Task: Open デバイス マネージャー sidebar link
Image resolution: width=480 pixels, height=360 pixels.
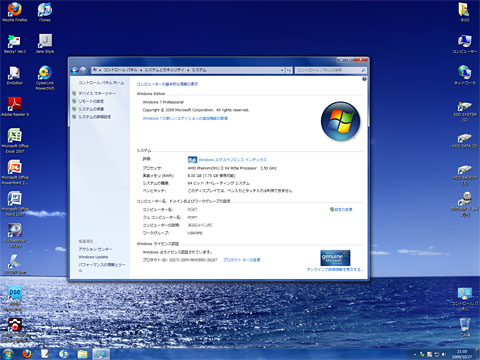Action: tap(97, 93)
